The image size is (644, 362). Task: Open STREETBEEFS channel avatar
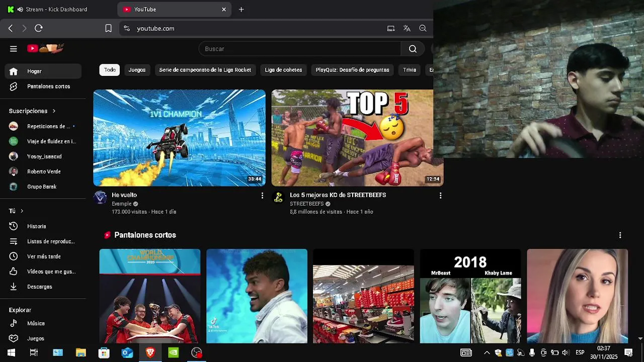(278, 198)
